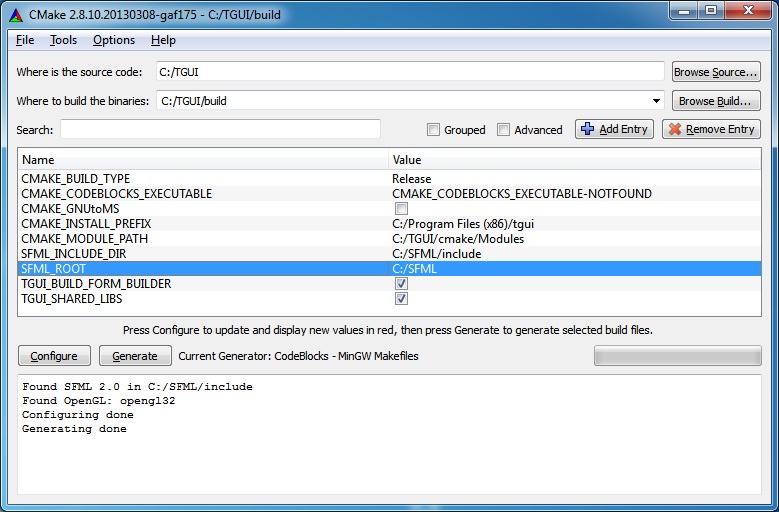
Task: Select the TGUI_BUILD_FORM_BUILDER row name
Action: click(96, 284)
